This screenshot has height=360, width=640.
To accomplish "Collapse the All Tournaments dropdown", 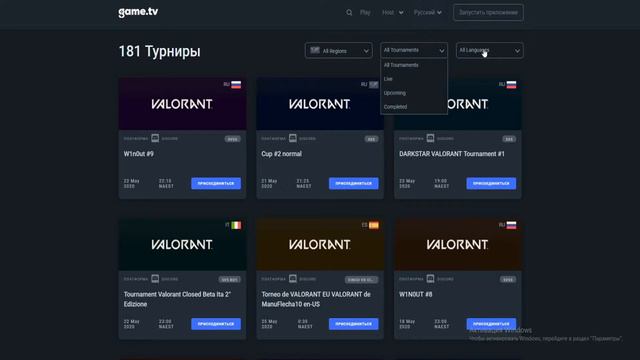I will pos(414,50).
